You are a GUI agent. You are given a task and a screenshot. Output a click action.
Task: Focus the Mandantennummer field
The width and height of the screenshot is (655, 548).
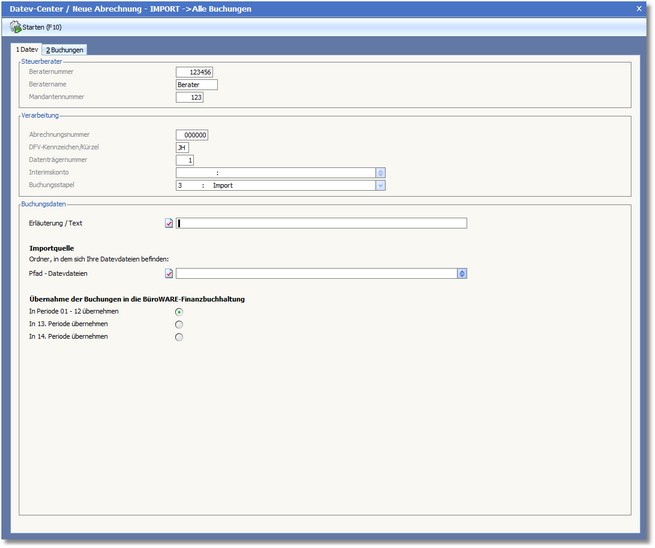tap(190, 98)
